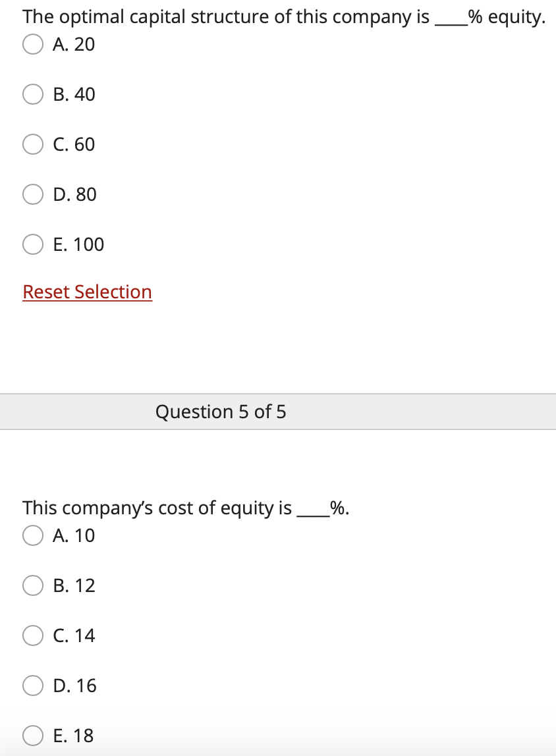
Task: Choose answer E. 18 for cost of equity
Action: click(32, 736)
